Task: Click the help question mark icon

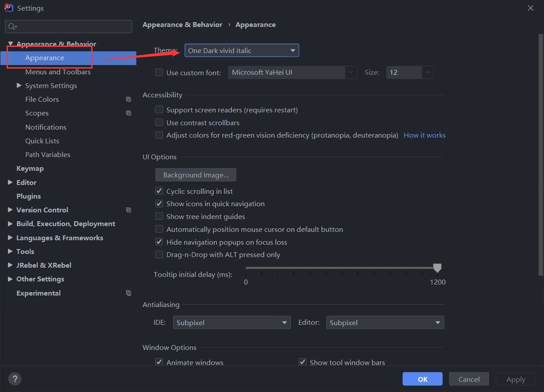Action: point(15,379)
